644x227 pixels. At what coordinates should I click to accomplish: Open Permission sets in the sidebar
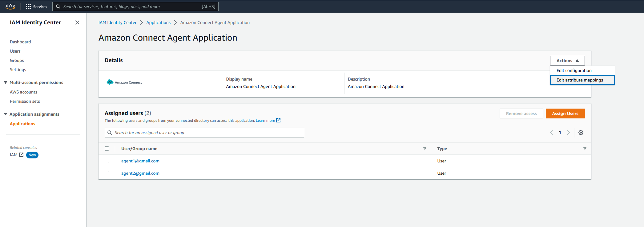25,101
